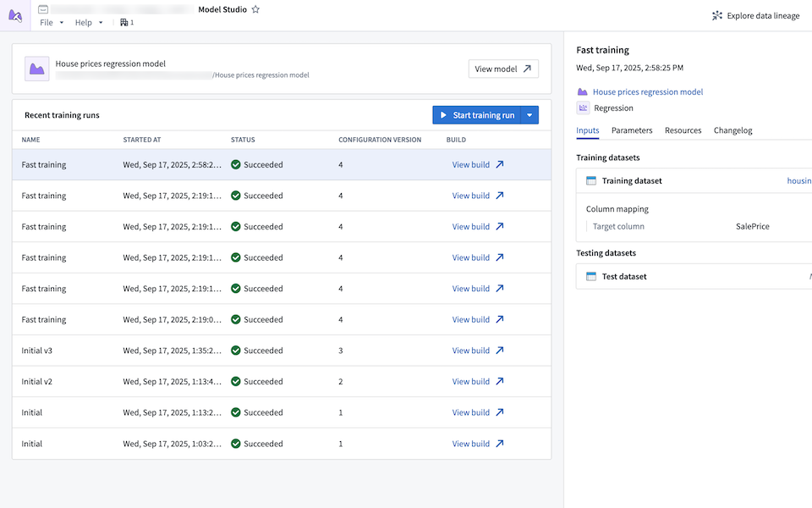Screen dimensions: 812x508
Task: Click configuration version 2 cell
Action: click(341, 382)
